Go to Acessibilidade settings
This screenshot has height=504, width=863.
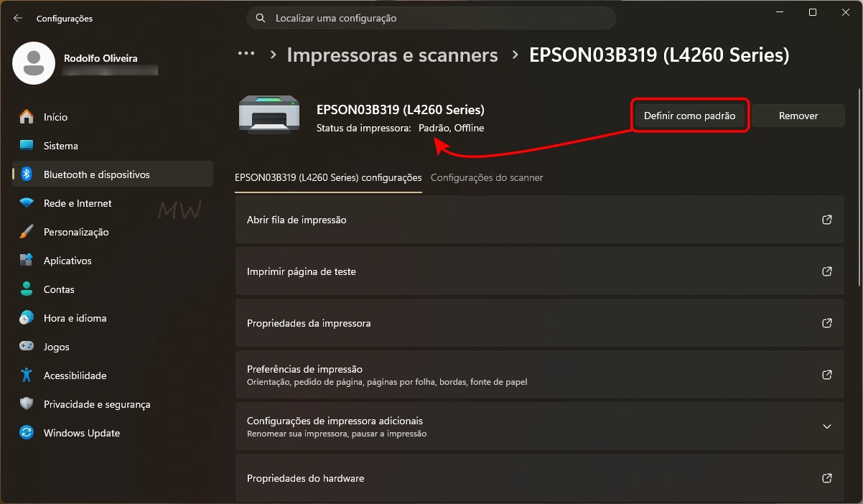click(x=113, y=375)
